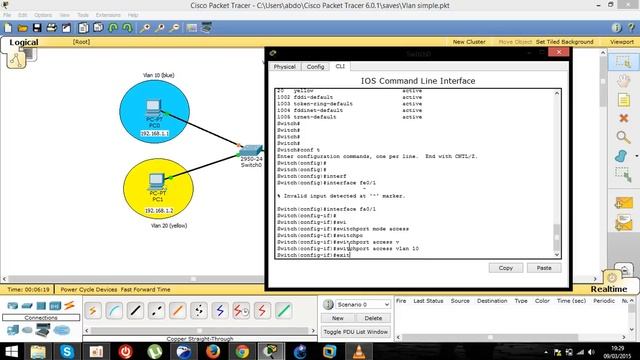
Task: Activate the Select tool in right panel
Action: 623,62
